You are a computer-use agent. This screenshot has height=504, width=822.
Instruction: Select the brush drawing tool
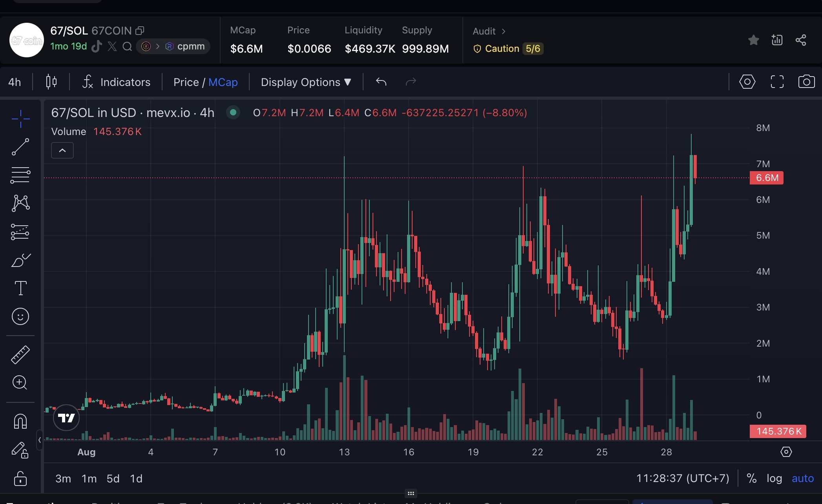click(20, 260)
